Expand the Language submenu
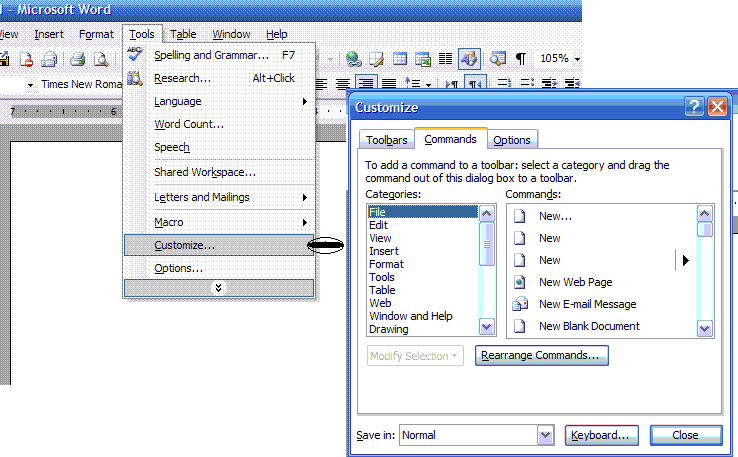 click(x=219, y=101)
